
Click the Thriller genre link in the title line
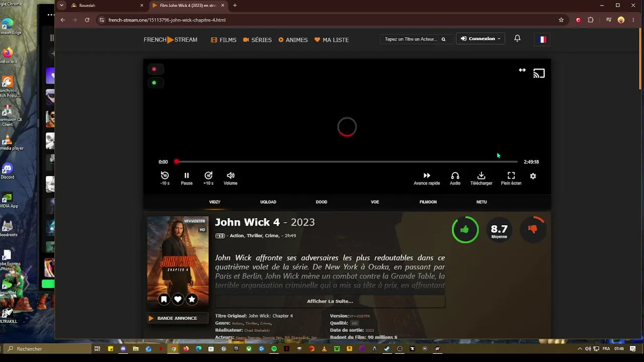255,236
